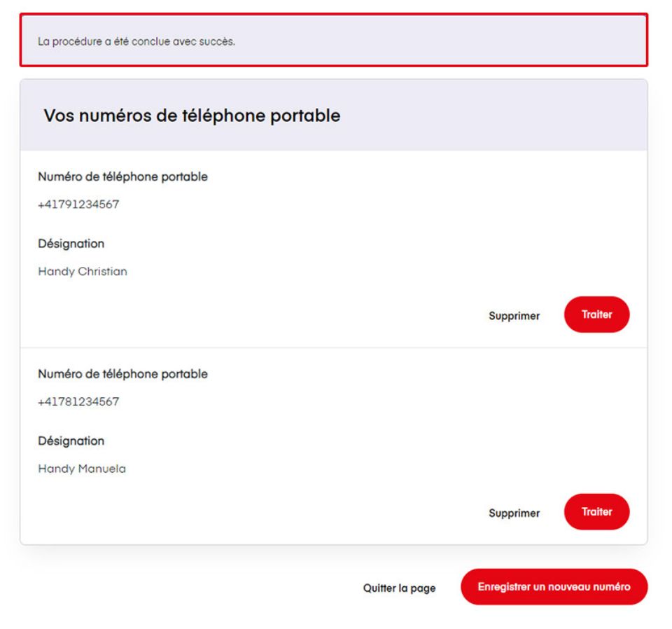Click the designation text 'Handy Christian'
The image size is (672, 629).
(x=83, y=271)
